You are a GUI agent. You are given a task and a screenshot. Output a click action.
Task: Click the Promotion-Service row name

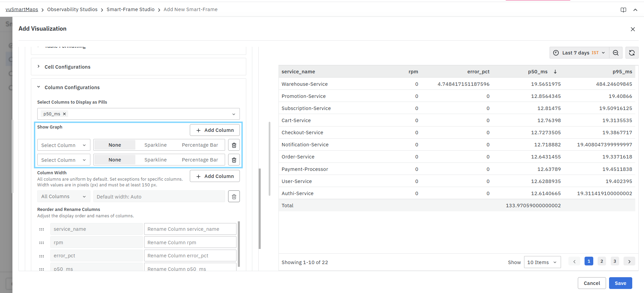[304, 96]
